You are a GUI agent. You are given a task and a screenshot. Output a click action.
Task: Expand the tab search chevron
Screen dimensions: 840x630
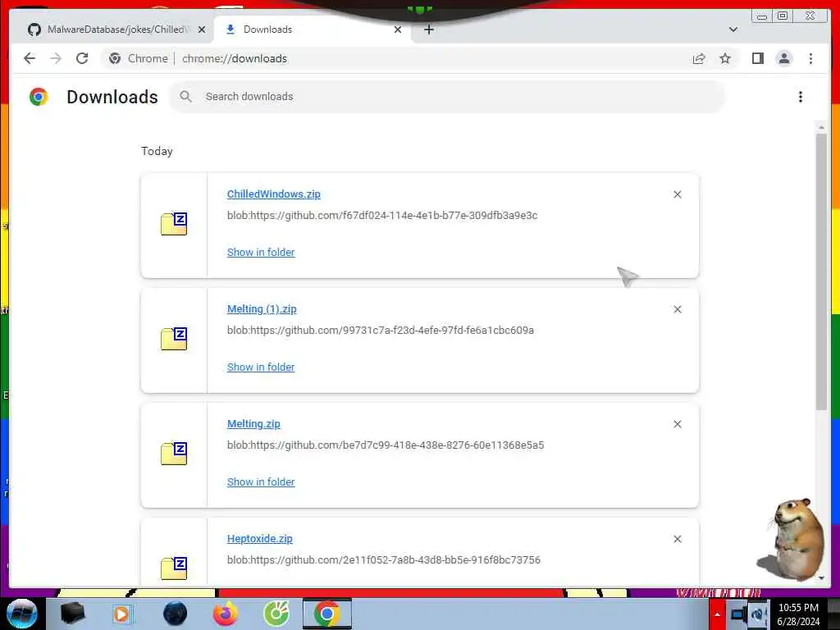click(x=733, y=30)
